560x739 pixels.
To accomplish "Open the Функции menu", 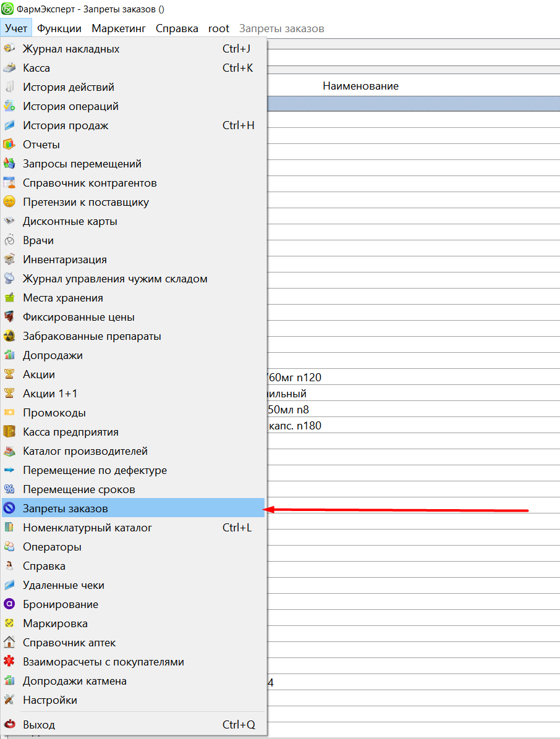I will pos(59,28).
